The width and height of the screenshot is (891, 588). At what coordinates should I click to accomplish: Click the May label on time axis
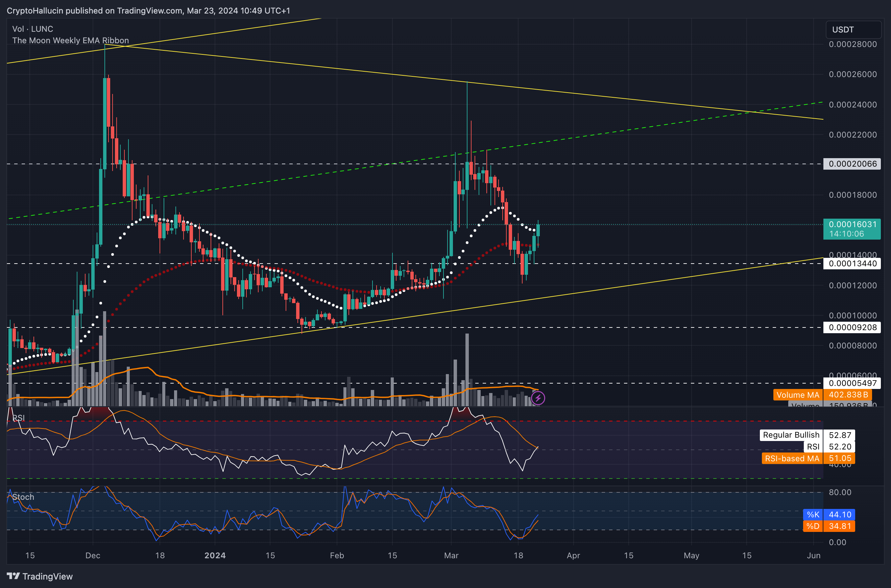692,555
